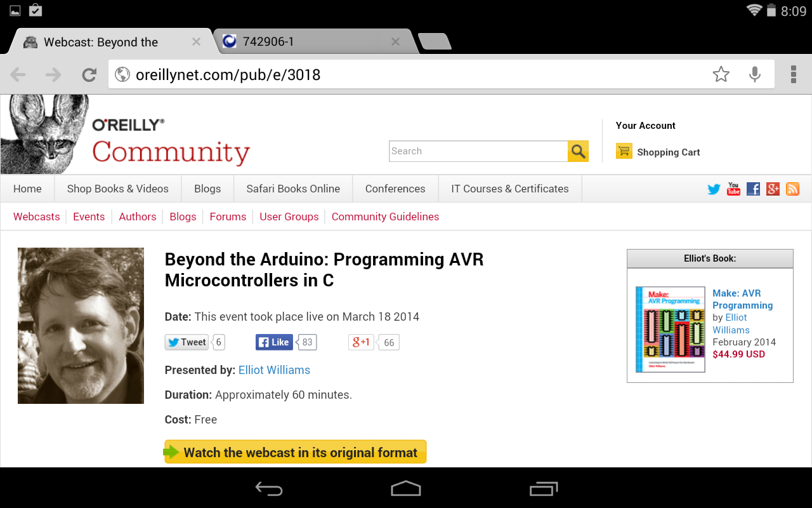
Task: Tap the battery status icon
Action: tap(771, 10)
